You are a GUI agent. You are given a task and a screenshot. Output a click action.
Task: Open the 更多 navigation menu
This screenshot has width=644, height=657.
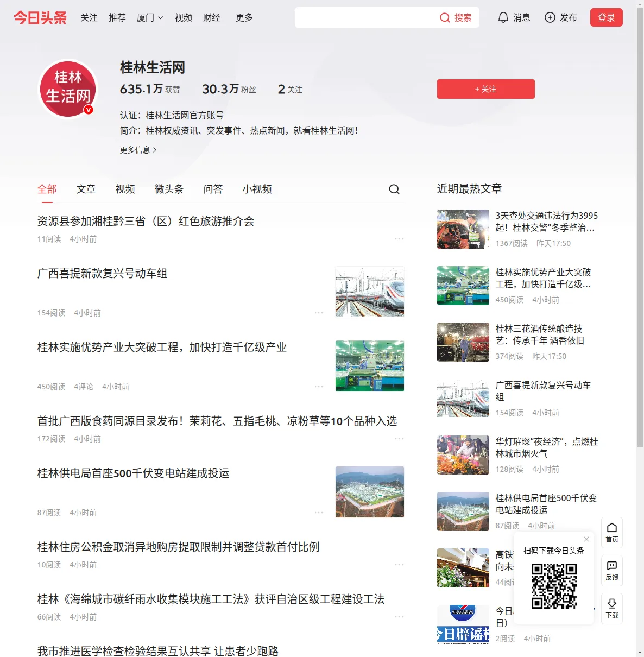[244, 18]
